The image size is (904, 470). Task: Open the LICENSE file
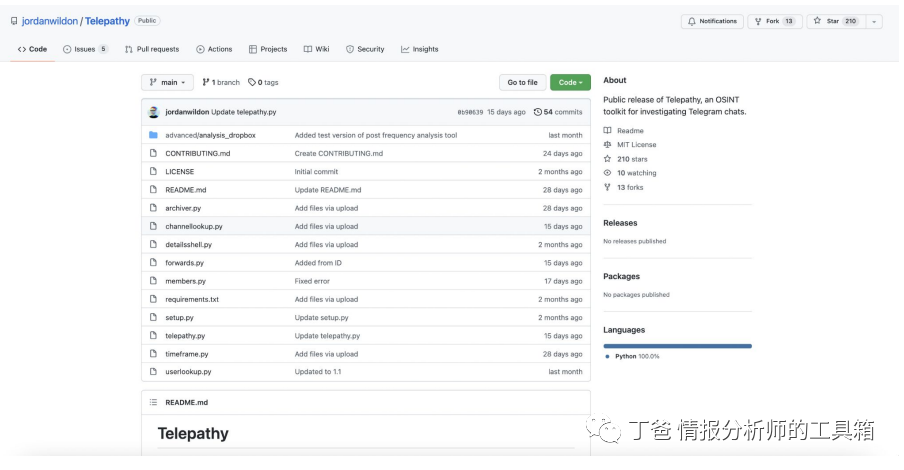(x=180, y=172)
